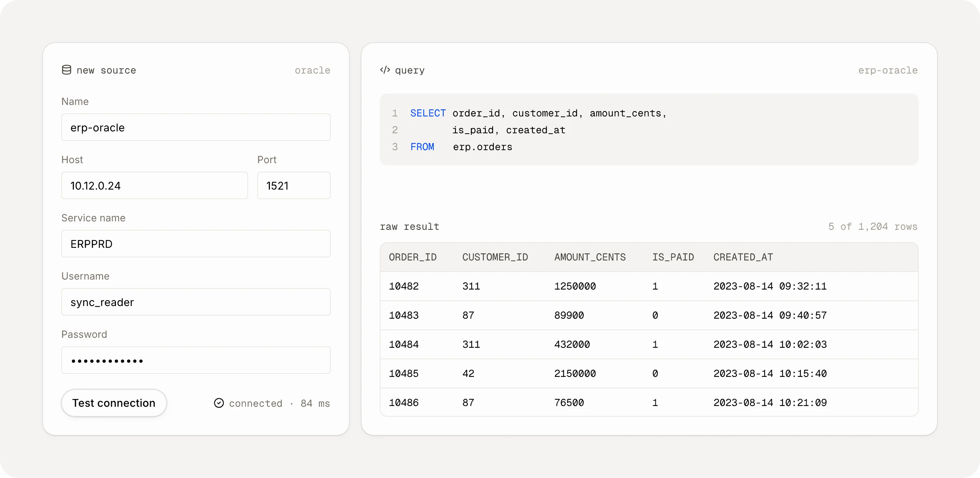The height and width of the screenshot is (478, 980).
Task: Click timestamp 2023-08-14 09:32:11
Action: [770, 286]
